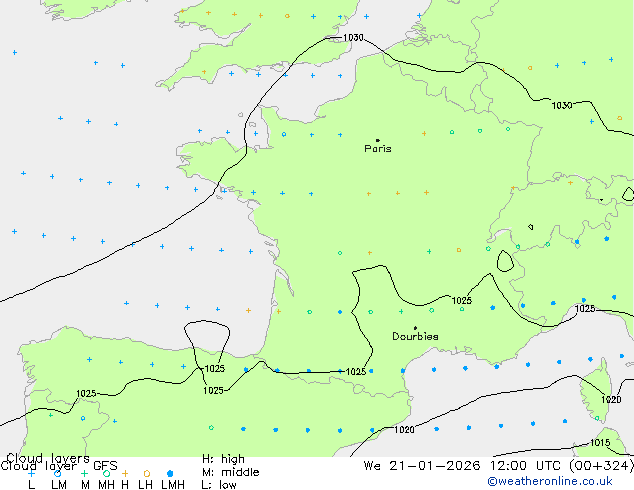The image size is (634, 490).
Task: Click the green plus M legend symbol
Action: [84, 473]
